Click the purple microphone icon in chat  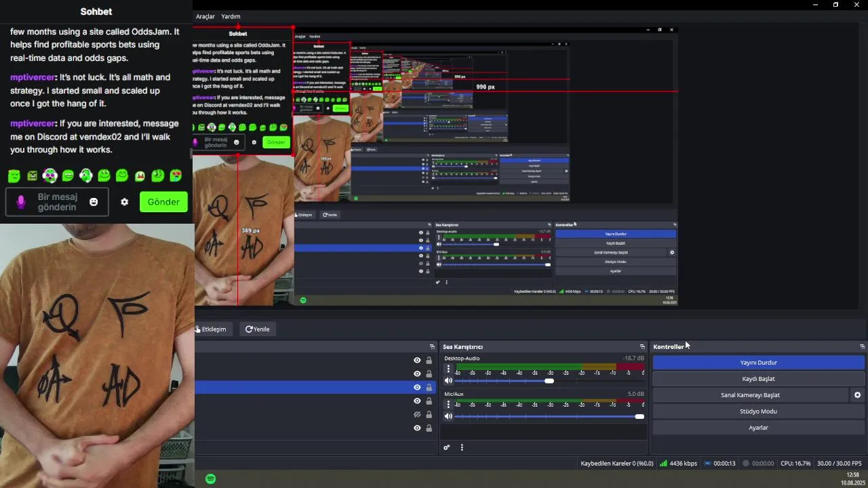point(21,202)
